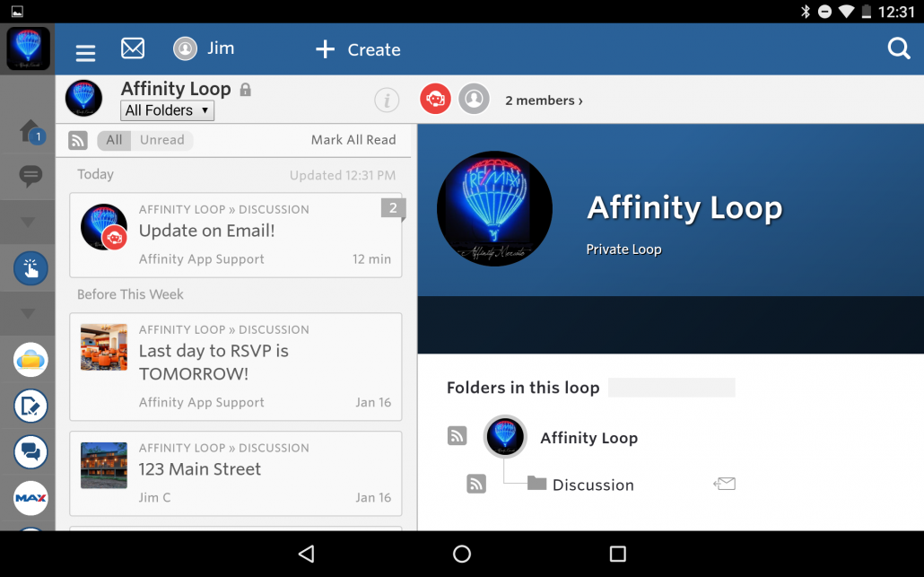This screenshot has height=577, width=924.
Task: Tap the email-to-folder icon beside Discussion
Action: tap(724, 484)
